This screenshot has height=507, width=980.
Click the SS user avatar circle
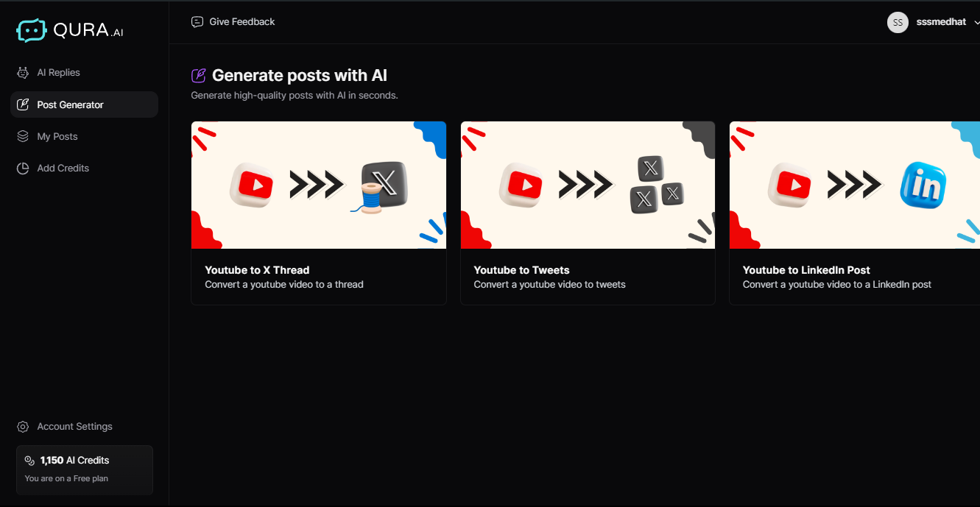(898, 23)
